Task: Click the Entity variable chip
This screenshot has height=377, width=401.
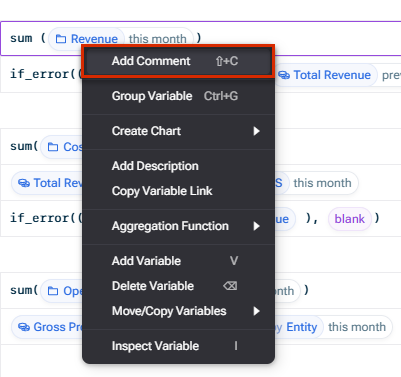Action: pyautogui.click(x=301, y=327)
